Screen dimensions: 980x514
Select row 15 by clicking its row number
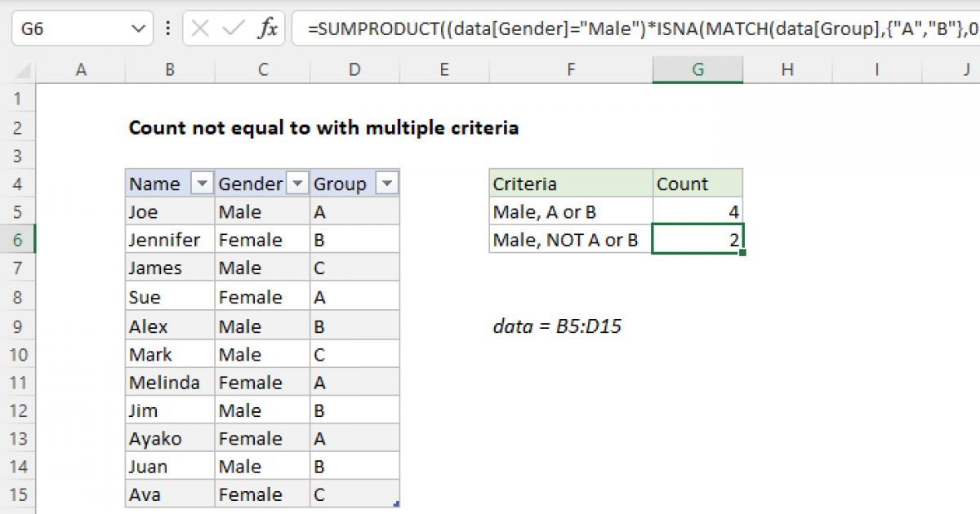coord(18,494)
